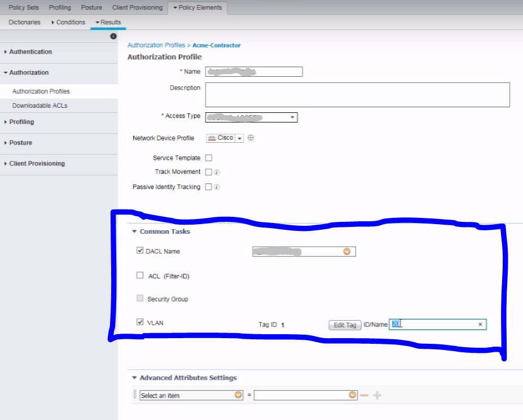This screenshot has width=523, height=420.
Task: Open the Access Type dropdown
Action: click(292, 117)
